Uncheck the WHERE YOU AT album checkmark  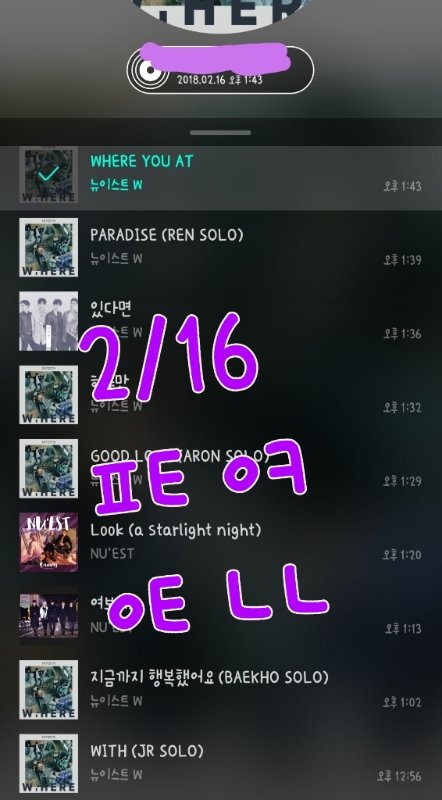(48, 174)
